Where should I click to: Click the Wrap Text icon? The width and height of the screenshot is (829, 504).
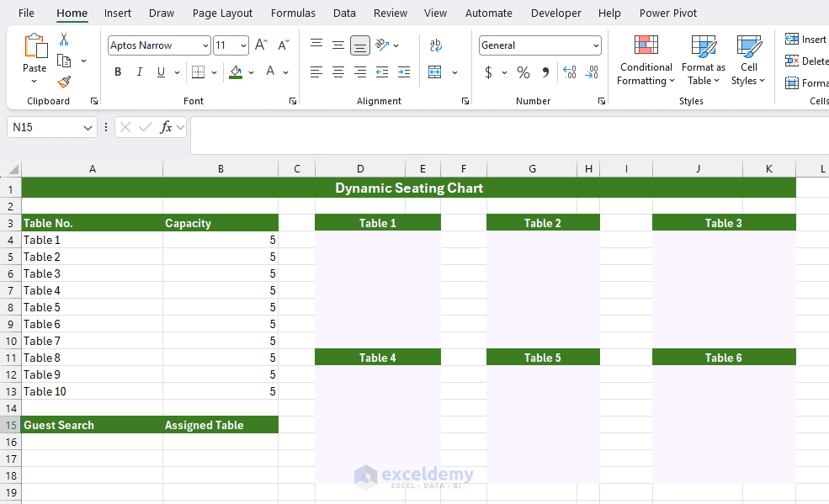[x=436, y=45]
